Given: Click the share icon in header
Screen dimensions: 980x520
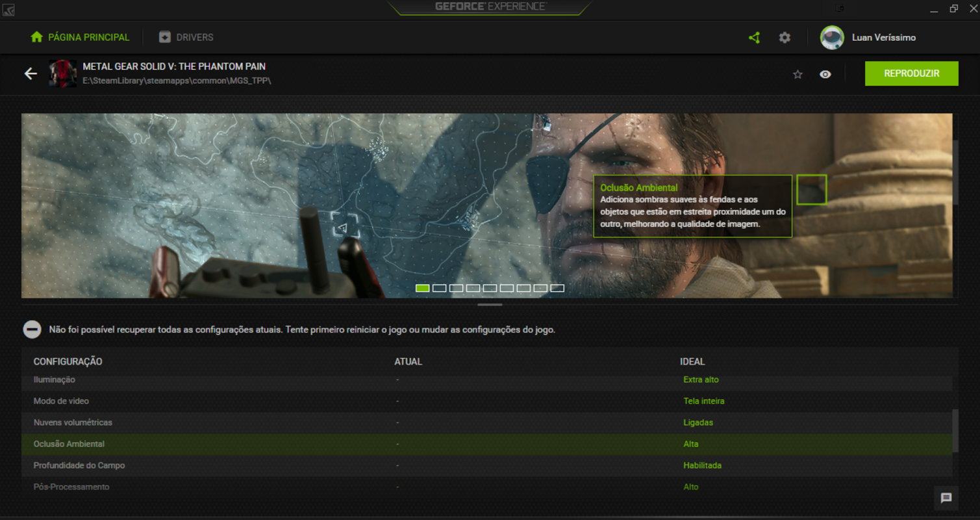Looking at the screenshot, I should tap(754, 38).
